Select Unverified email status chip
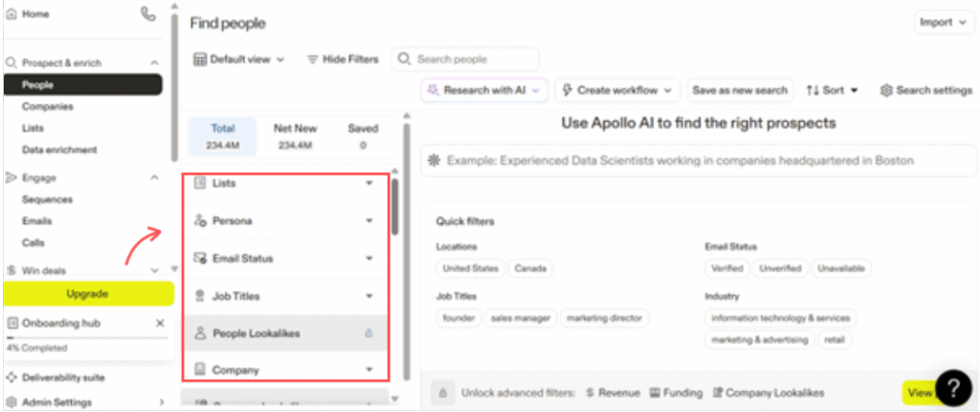The height and width of the screenshot is (412, 980). click(780, 268)
